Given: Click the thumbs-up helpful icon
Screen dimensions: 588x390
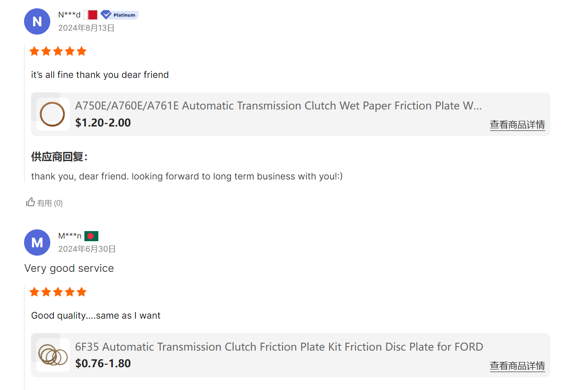Looking at the screenshot, I should [x=31, y=202].
